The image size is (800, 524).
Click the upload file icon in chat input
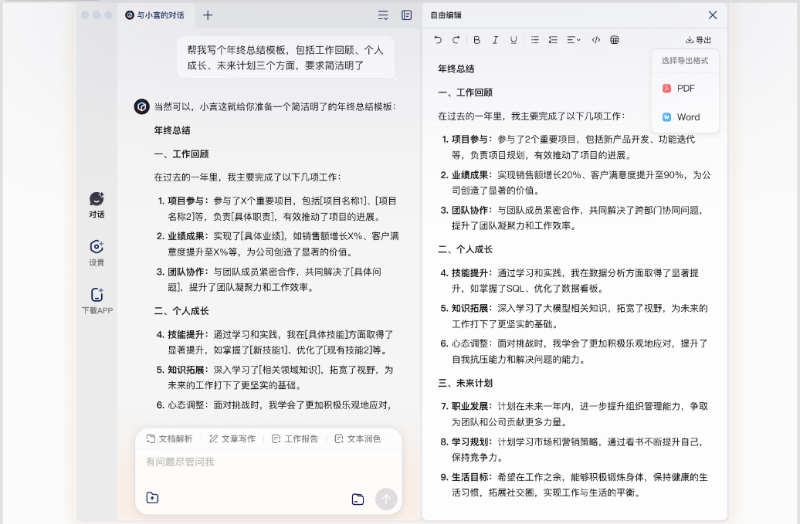(152, 498)
